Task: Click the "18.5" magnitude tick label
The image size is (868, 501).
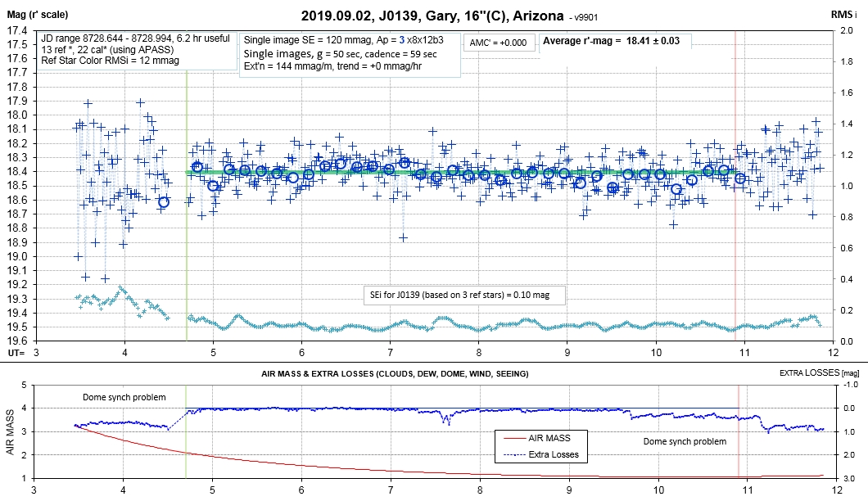Action: [x=16, y=186]
